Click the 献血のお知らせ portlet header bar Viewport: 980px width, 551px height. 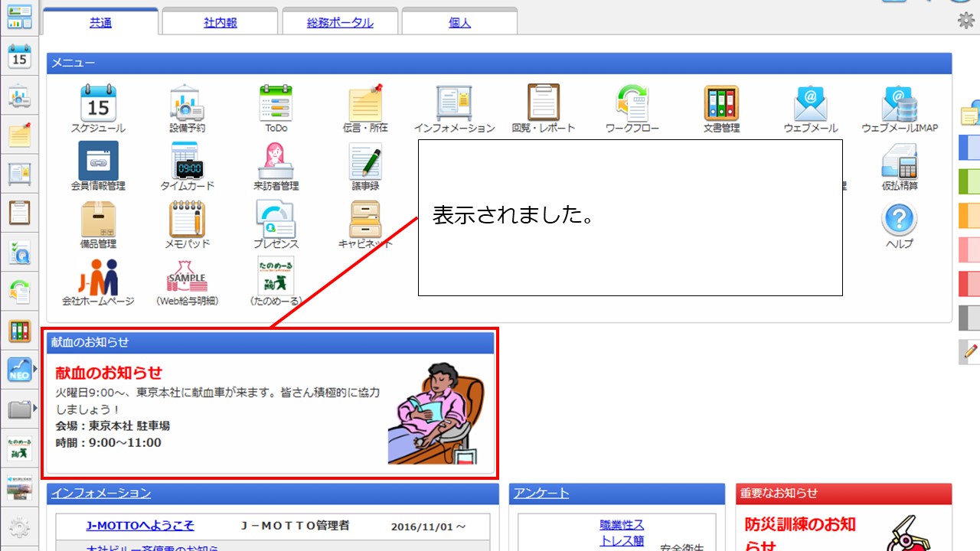[270, 342]
